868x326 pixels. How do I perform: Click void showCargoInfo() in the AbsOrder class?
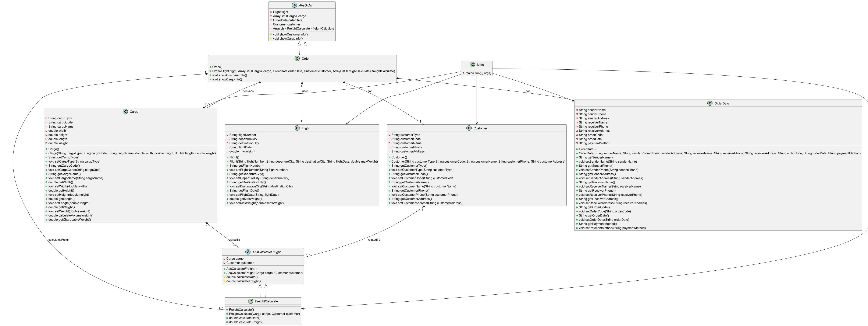click(x=287, y=38)
